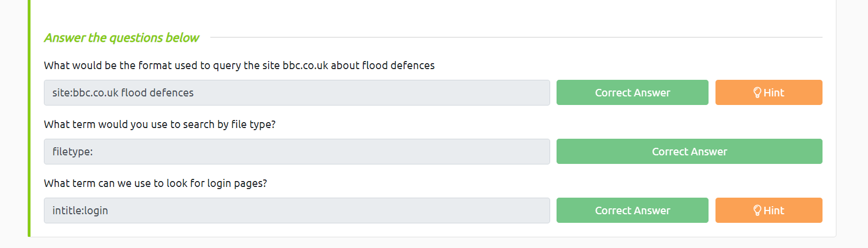Click into the 'filetype:' answer field
Image resolution: width=868 pixels, height=248 pixels.
coord(296,152)
